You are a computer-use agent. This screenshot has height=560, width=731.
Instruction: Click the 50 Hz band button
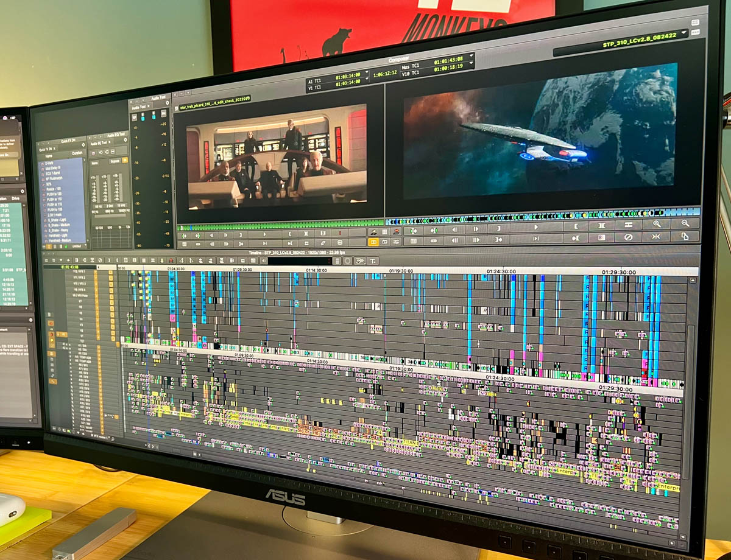point(98,206)
